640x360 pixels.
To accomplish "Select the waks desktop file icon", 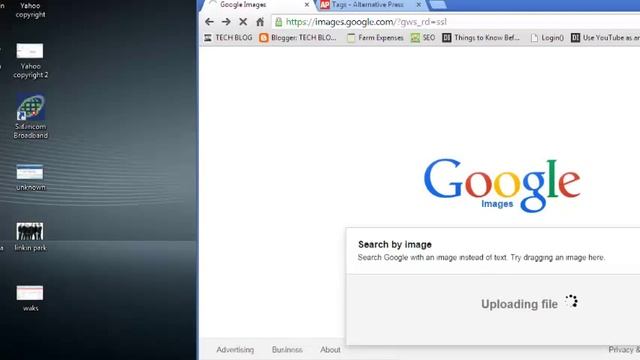I will coord(30,298).
